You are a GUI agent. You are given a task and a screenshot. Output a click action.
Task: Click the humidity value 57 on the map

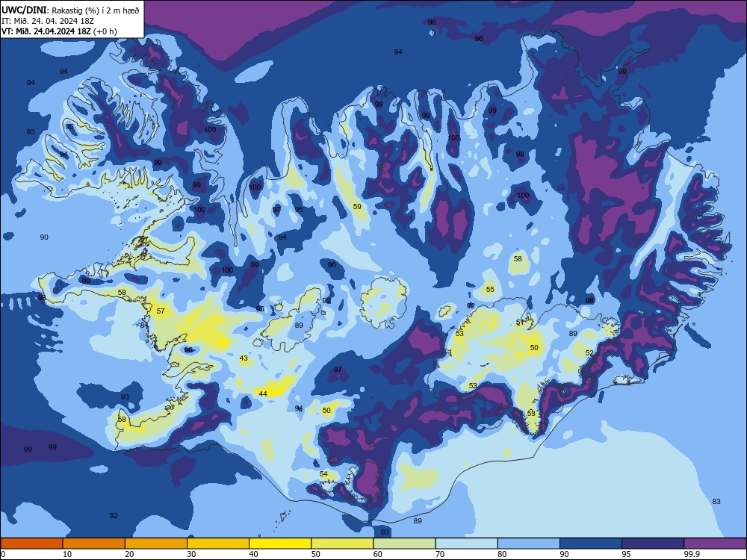[x=161, y=311]
